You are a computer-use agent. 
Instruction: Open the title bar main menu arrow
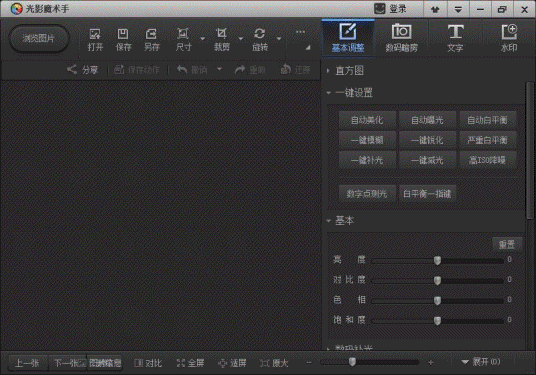(x=458, y=9)
